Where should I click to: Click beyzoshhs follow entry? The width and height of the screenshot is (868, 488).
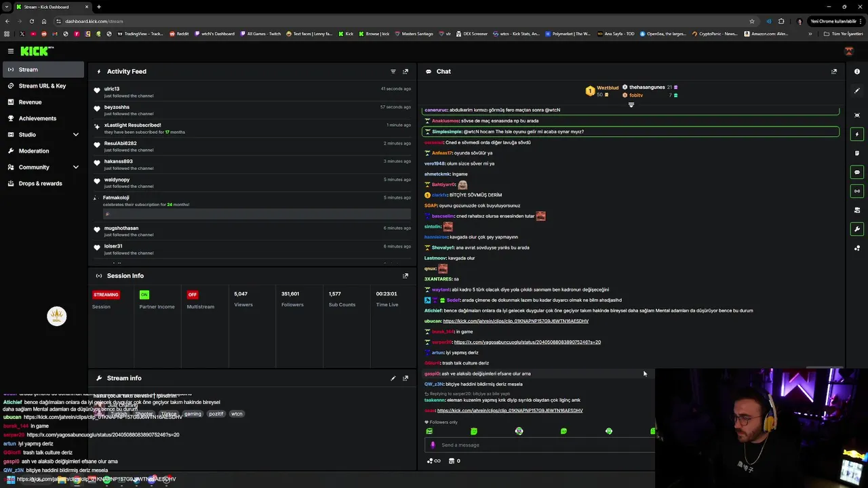252,110
